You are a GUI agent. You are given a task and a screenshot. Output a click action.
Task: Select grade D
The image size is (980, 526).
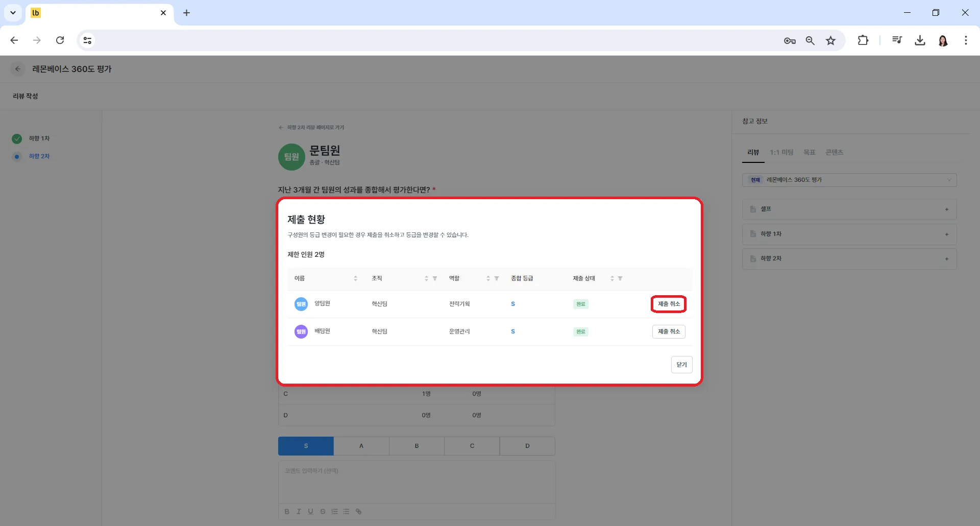[x=527, y=446]
